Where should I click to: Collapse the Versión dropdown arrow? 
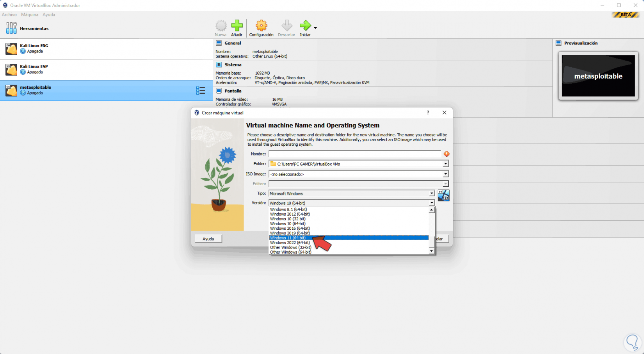432,203
